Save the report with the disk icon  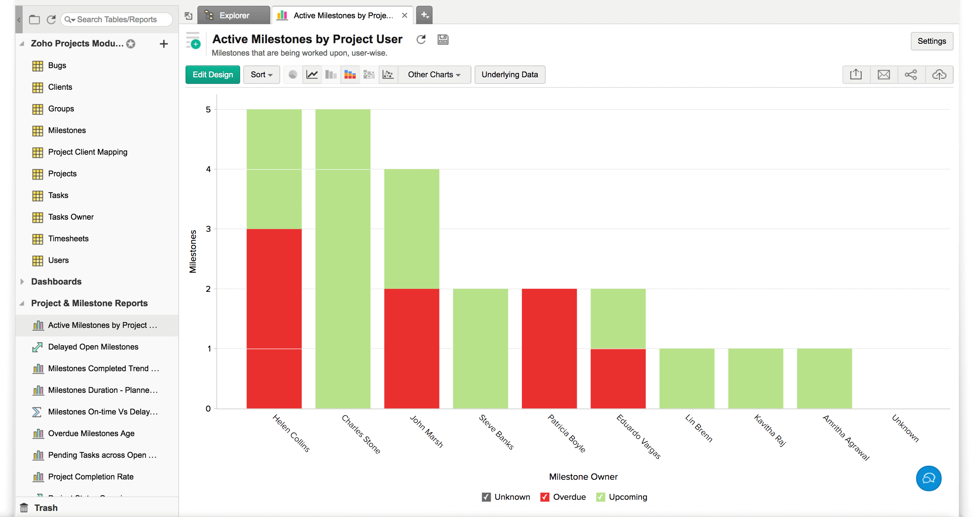coord(443,39)
